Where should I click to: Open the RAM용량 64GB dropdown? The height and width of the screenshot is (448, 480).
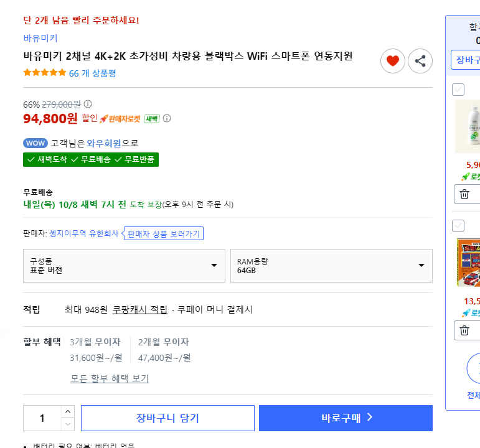coord(332,266)
